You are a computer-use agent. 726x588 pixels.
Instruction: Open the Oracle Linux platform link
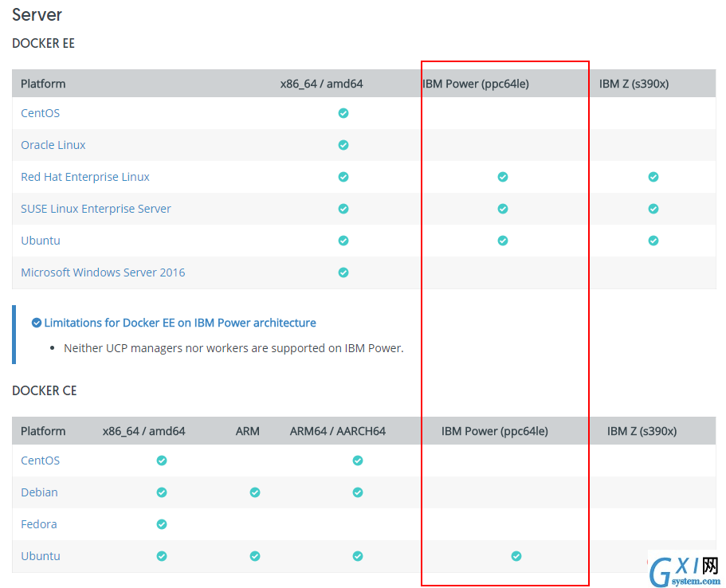pos(53,145)
